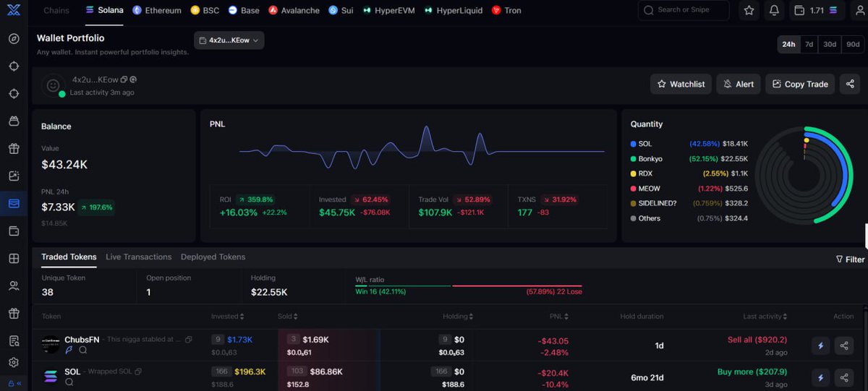Image resolution: width=868 pixels, height=391 pixels.
Task: Select the Traded Tokens tab
Action: point(69,257)
